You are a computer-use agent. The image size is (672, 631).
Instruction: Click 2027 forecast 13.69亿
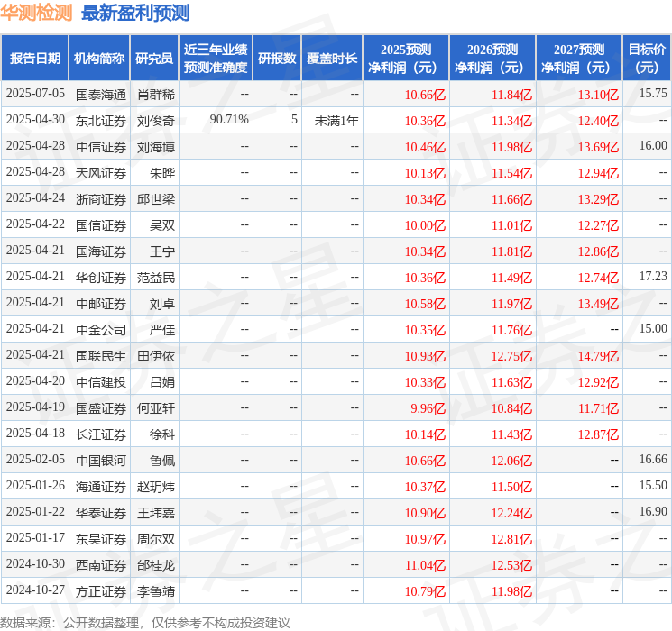tap(598, 147)
